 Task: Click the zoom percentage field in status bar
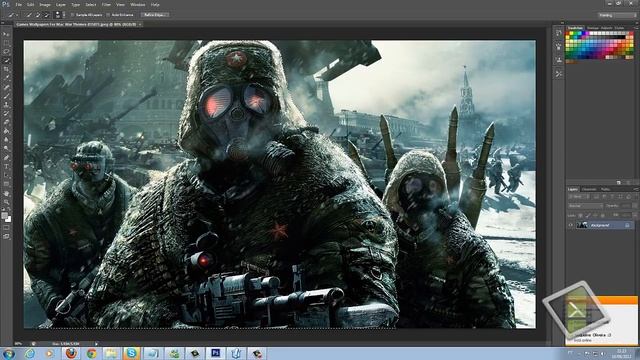click(x=18, y=344)
